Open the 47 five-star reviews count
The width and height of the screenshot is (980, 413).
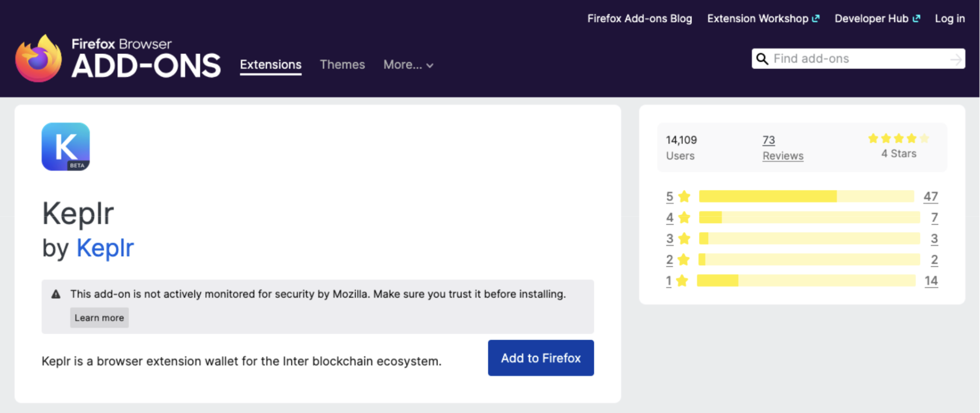[931, 196]
